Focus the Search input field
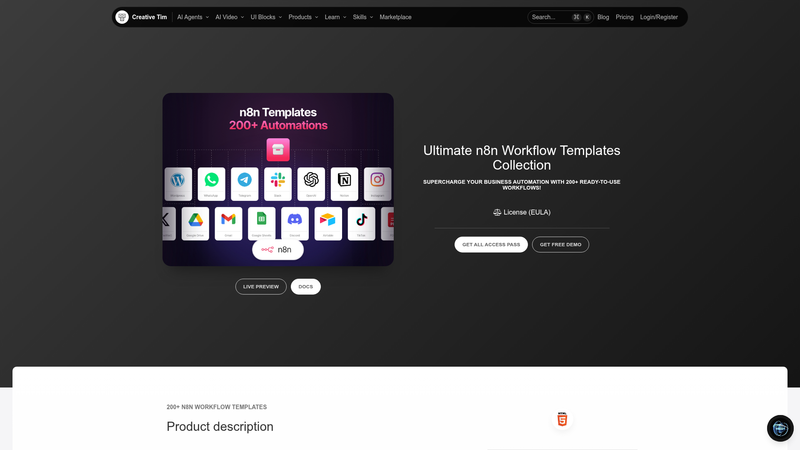Image resolution: width=800 pixels, height=450 pixels. pyautogui.click(x=560, y=17)
